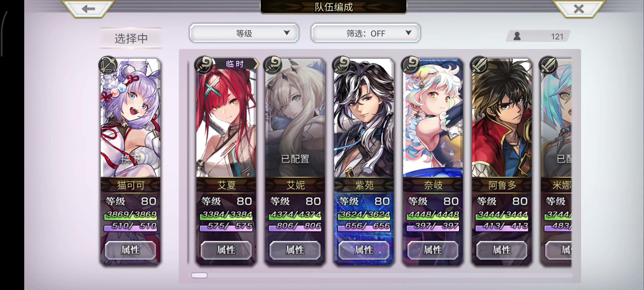Click the member count person icon
Viewport: 644px width, 290px height.
[x=517, y=36]
